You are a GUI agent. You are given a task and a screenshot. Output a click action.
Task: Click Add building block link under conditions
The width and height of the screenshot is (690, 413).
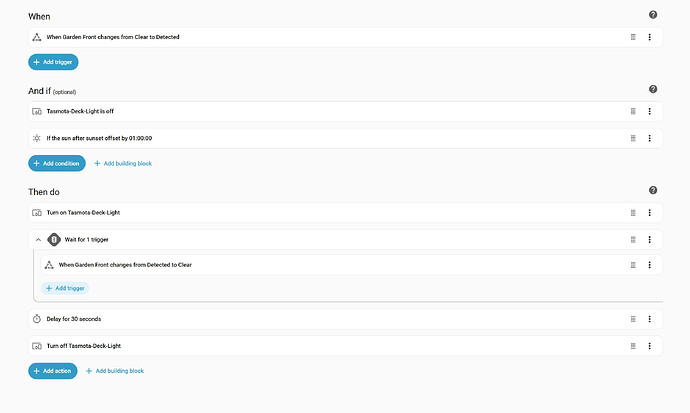tap(122, 163)
